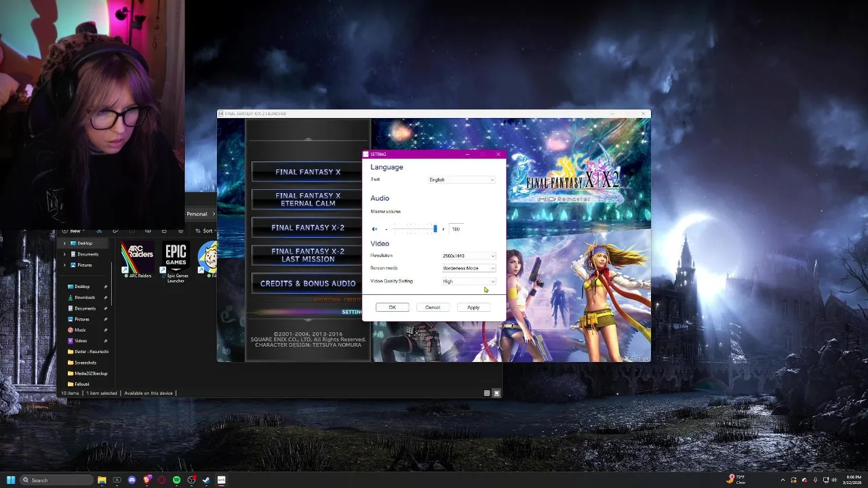Decrease Master volume with the left arrow
This screenshot has height=488, width=868.
click(386, 229)
